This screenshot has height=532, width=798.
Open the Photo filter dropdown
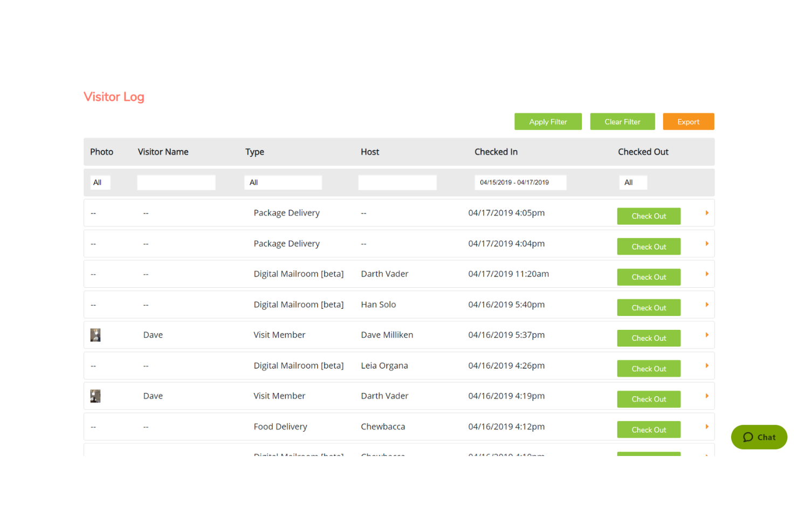click(100, 183)
